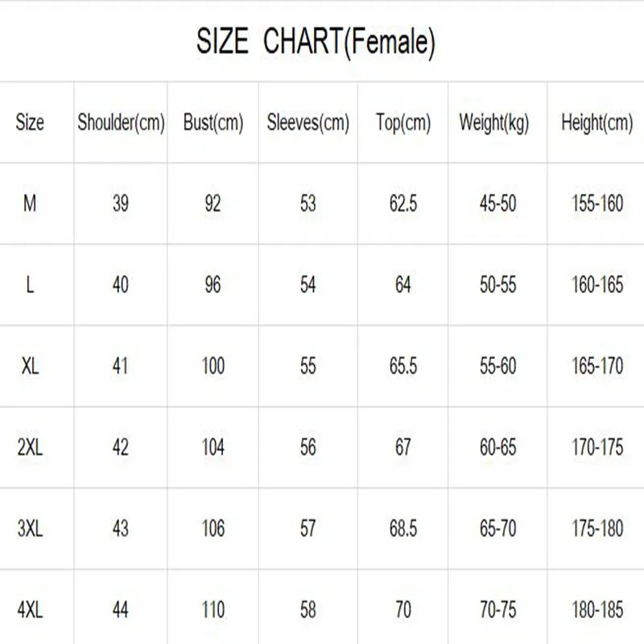Click the 2XL size row label
Screen dimensions: 644x644
[30, 448]
